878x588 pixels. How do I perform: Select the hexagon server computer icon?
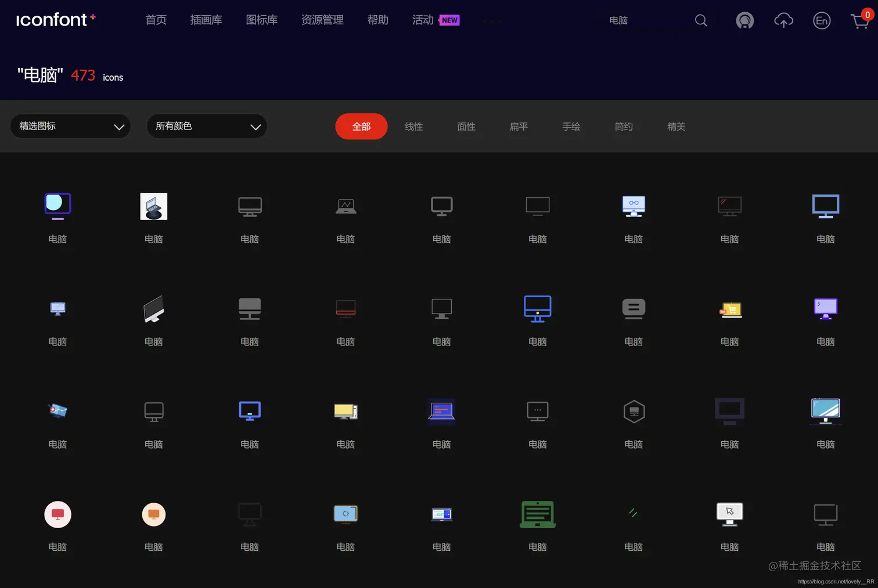click(x=634, y=411)
